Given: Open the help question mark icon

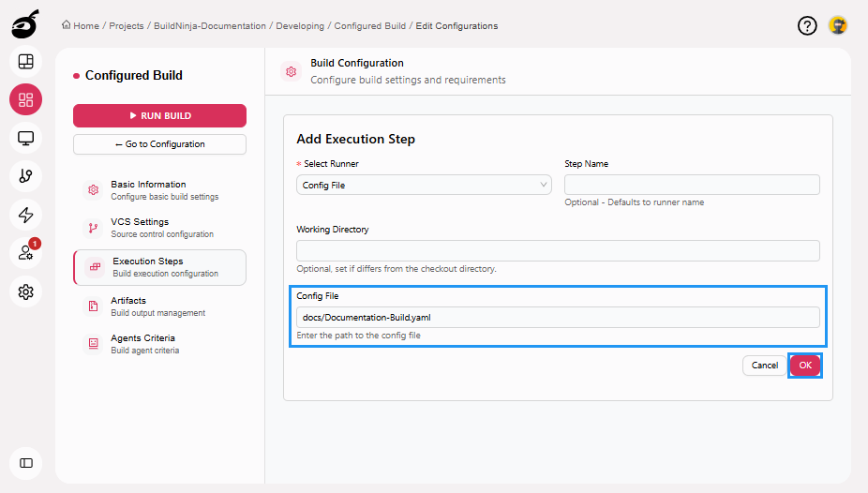Looking at the screenshot, I should pos(807,25).
